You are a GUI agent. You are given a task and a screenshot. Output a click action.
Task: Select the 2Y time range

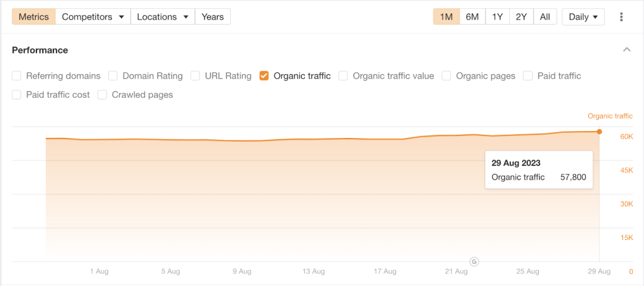[x=521, y=17]
